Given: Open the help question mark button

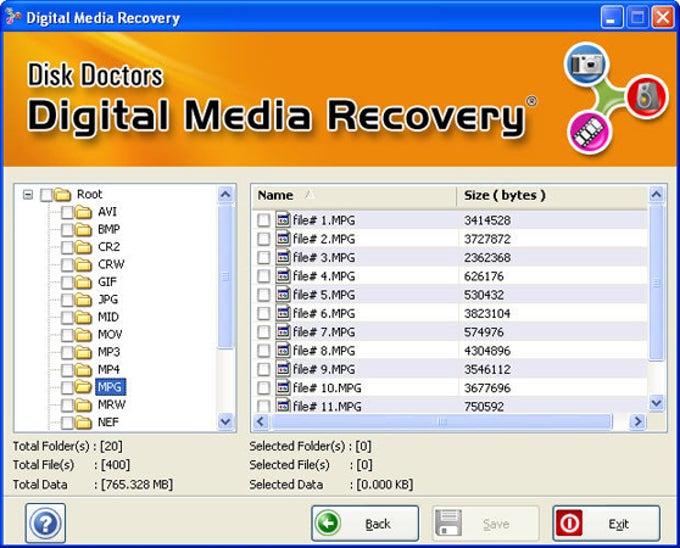Looking at the screenshot, I should tap(46, 523).
